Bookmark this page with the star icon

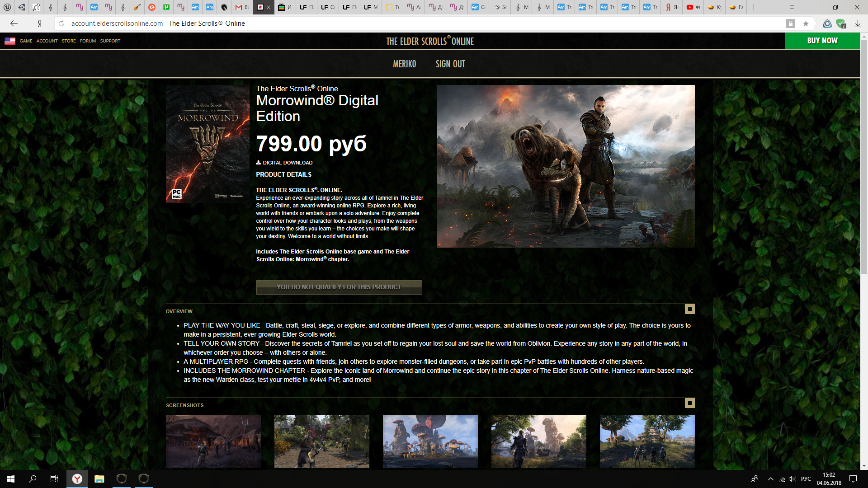coord(806,23)
